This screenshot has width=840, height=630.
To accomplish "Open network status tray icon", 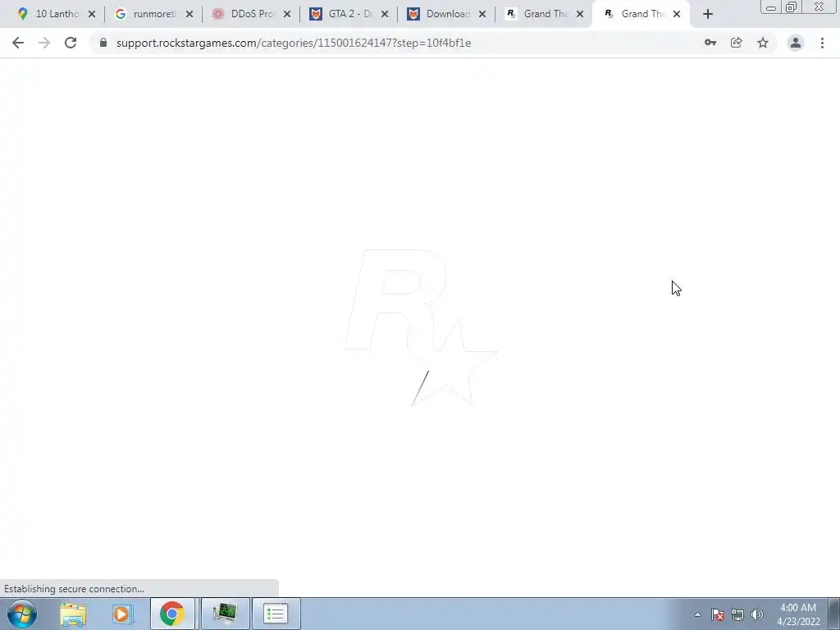I will pos(737,614).
